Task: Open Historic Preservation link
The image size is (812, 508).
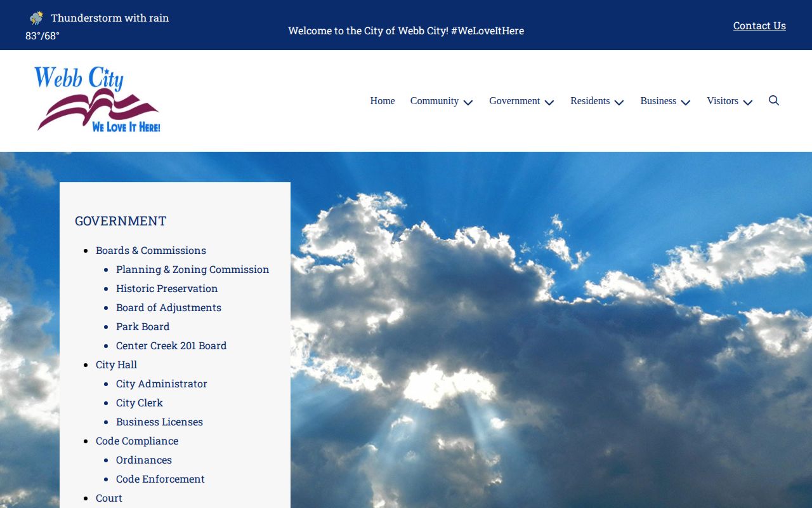Action: (167, 288)
